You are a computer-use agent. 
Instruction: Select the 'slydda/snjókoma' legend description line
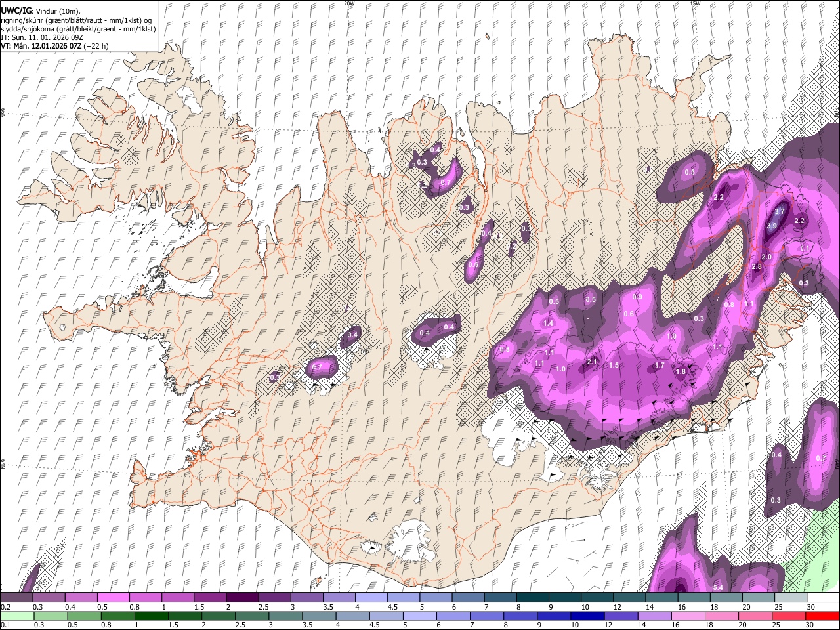click(x=78, y=29)
